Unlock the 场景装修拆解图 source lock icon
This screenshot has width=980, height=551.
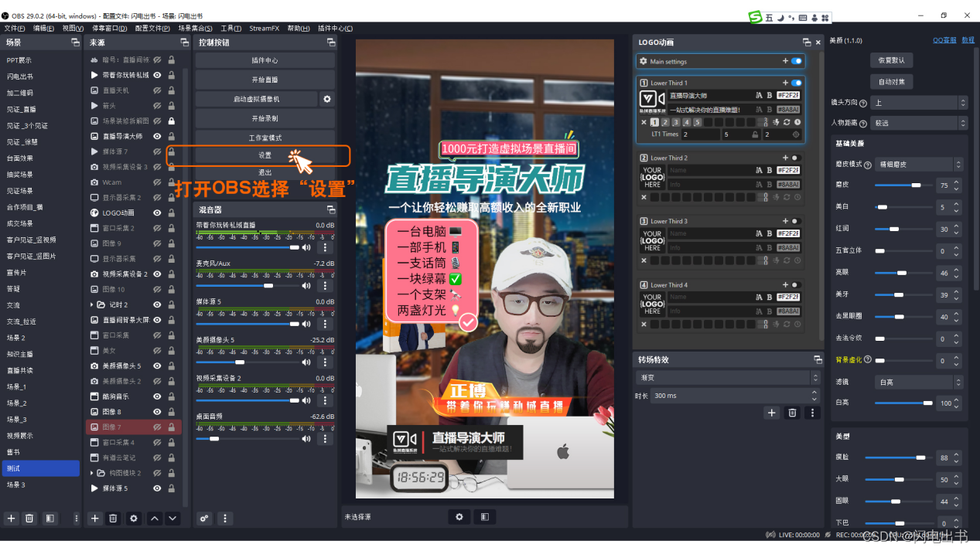pos(171,121)
